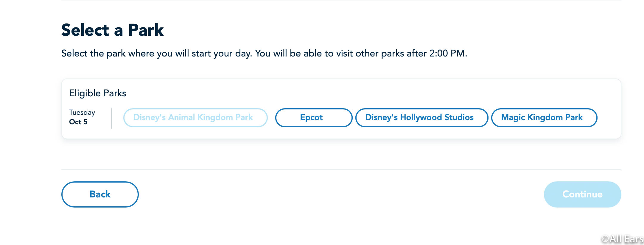Select the Epcot park option
Image resolution: width=644 pixels, height=245 pixels.
pos(314,117)
